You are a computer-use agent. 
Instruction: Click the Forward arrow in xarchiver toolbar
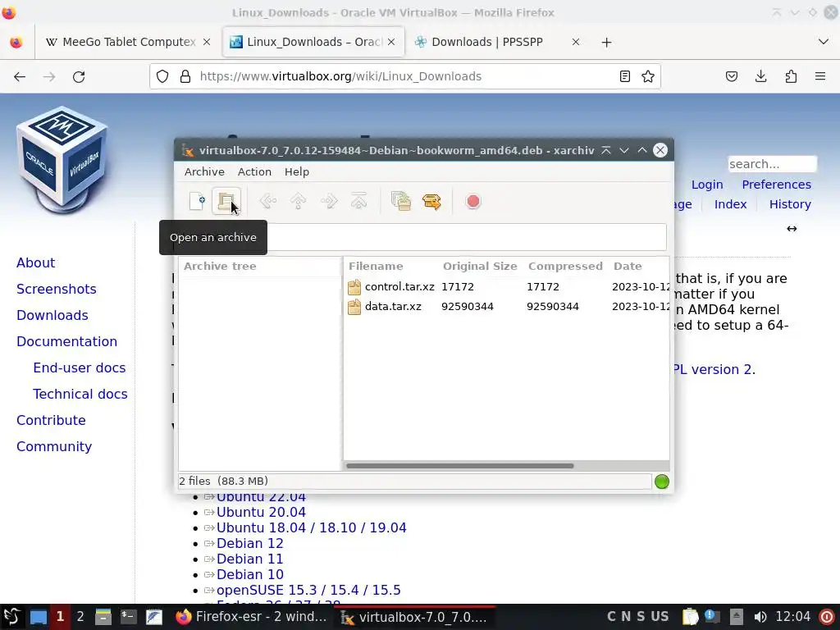point(329,202)
